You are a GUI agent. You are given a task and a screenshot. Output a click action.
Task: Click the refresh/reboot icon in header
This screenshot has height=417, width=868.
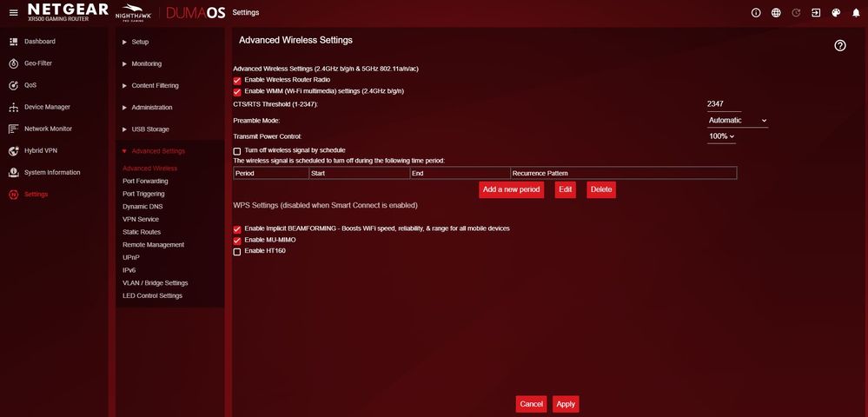pos(796,13)
